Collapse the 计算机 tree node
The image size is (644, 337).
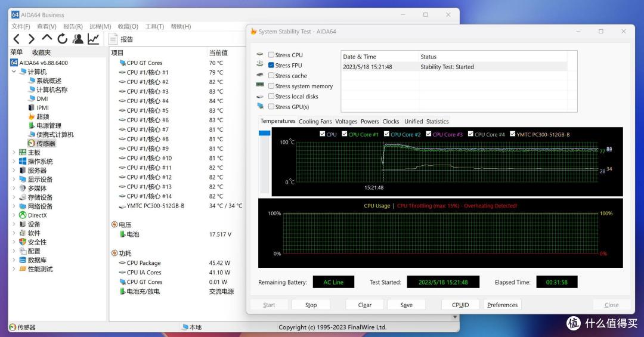coord(14,72)
